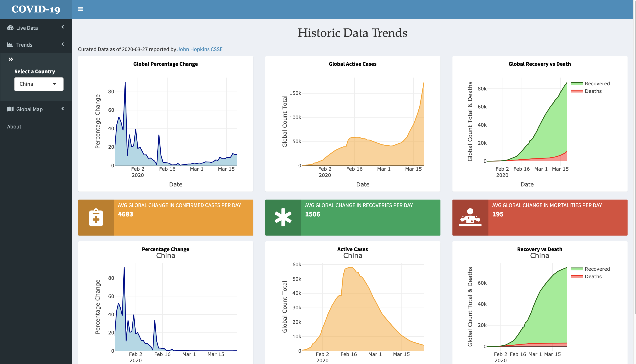Image resolution: width=636 pixels, height=364 pixels.
Task: Toggle Deaths series in Global Recovery legend
Action: pyautogui.click(x=586, y=91)
